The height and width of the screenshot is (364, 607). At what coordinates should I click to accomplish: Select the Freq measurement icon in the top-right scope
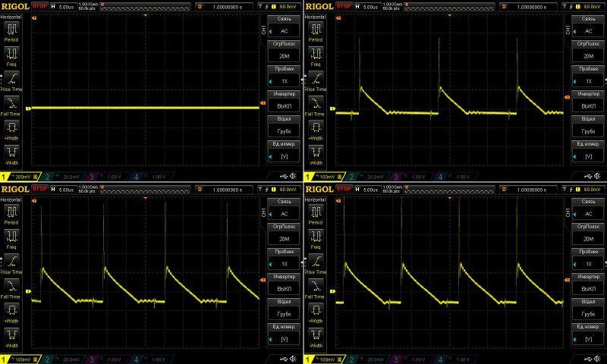tap(315, 55)
